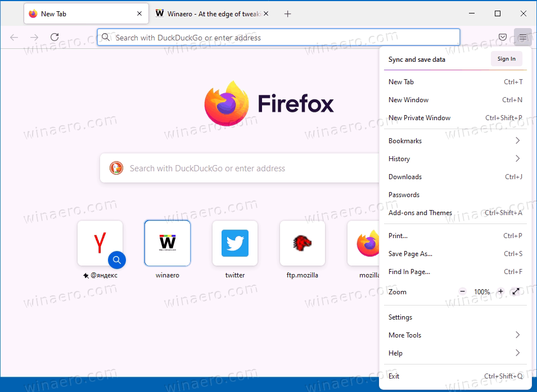Open a new tab with the plus icon

tap(287, 13)
